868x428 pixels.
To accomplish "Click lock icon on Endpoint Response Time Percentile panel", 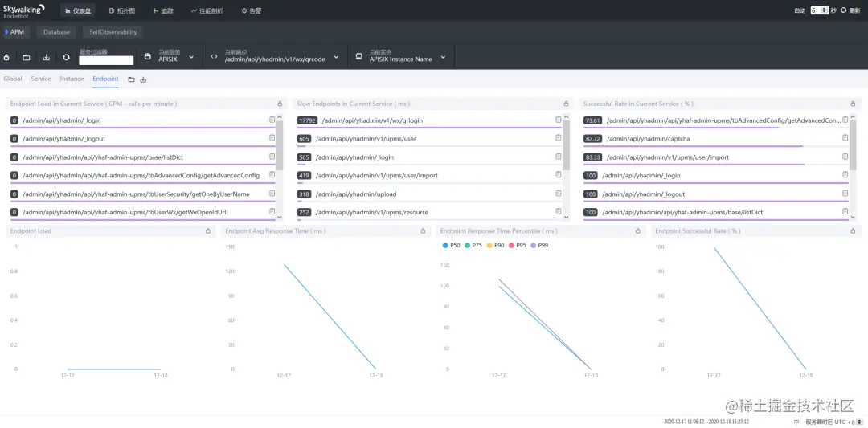I will click(x=637, y=230).
